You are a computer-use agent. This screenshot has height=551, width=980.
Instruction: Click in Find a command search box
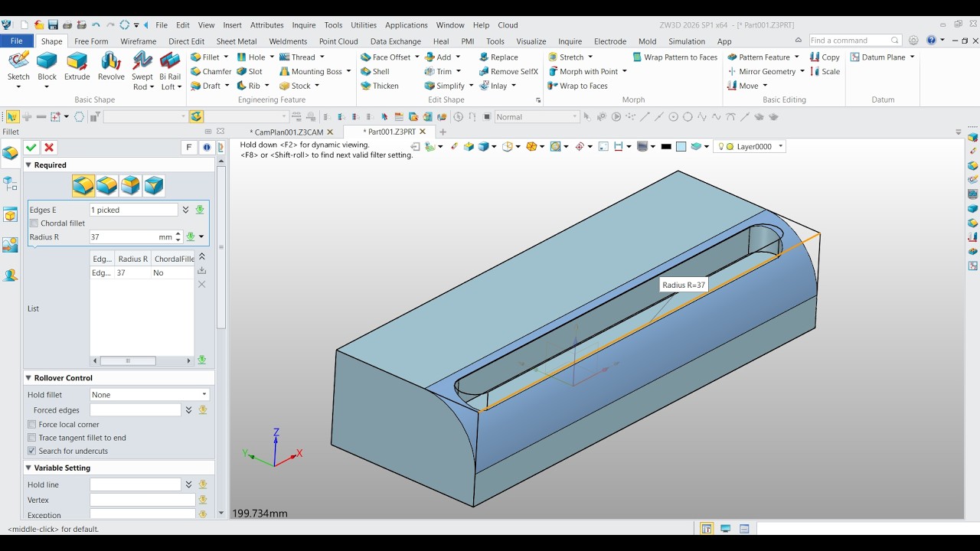(850, 41)
